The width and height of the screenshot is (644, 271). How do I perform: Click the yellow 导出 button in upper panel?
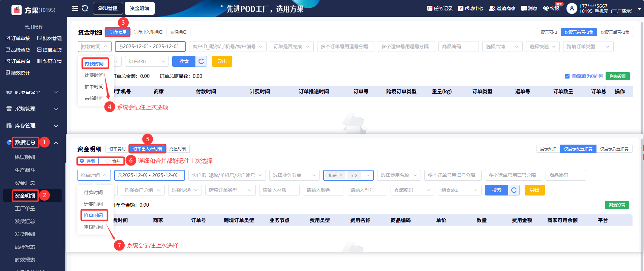pyautogui.click(x=222, y=61)
